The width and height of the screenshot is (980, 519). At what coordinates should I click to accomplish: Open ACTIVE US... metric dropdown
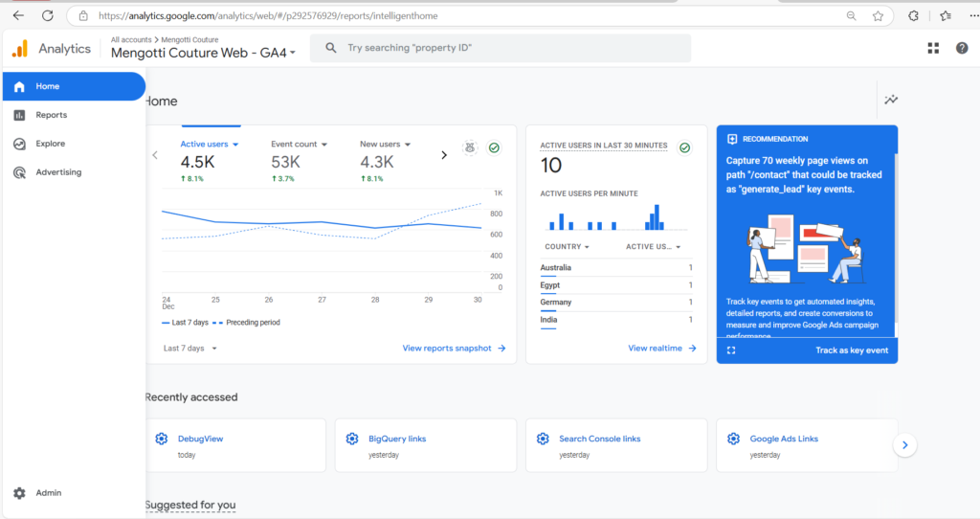tap(653, 246)
